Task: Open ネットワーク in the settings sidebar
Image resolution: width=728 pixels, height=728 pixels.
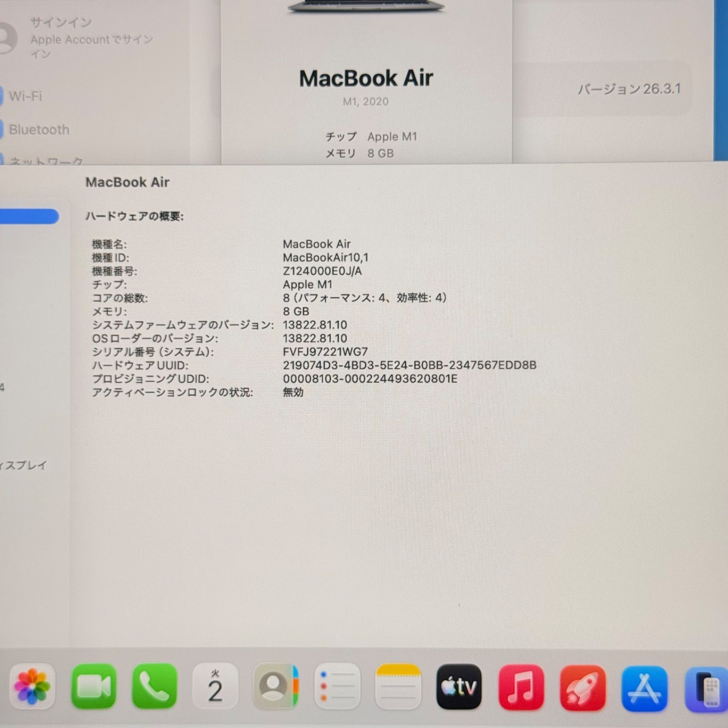Action: click(x=45, y=161)
